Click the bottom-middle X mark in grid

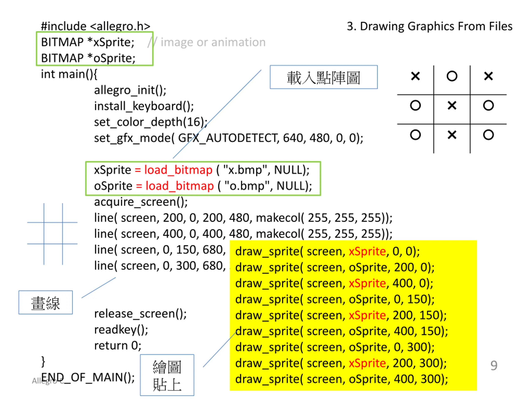click(x=452, y=135)
